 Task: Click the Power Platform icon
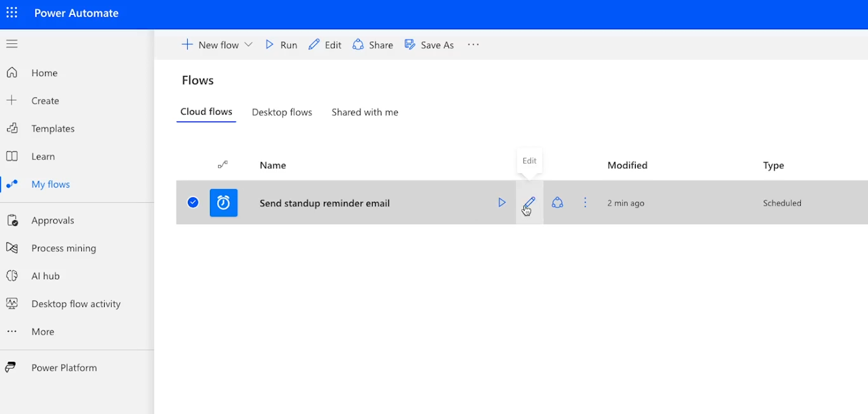click(x=11, y=367)
